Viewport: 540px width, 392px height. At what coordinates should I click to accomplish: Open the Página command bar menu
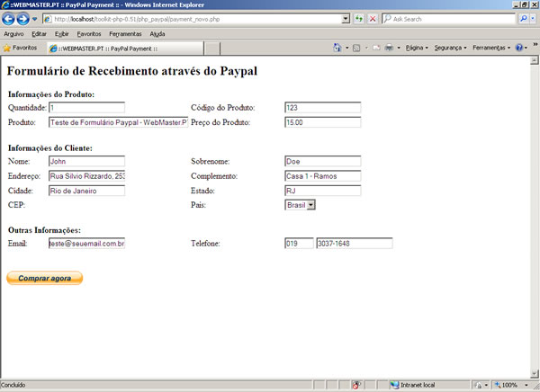click(x=417, y=48)
